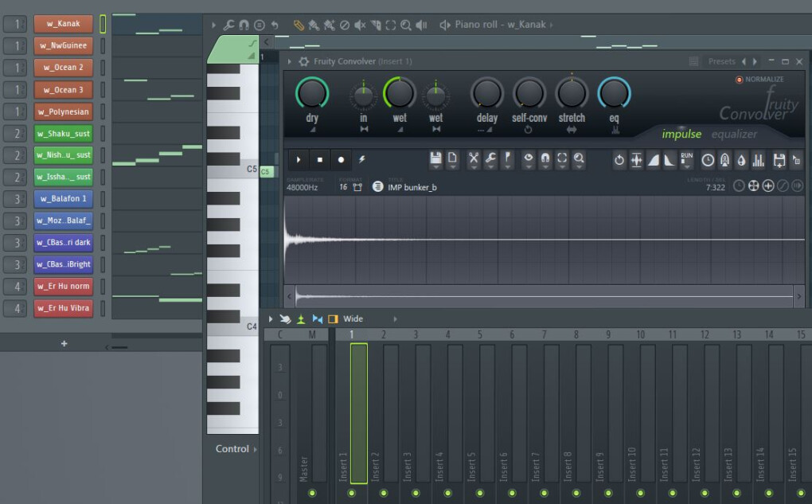The height and width of the screenshot is (504, 812).
Task: Click the Convolver reverb bell icon
Action: point(725,160)
